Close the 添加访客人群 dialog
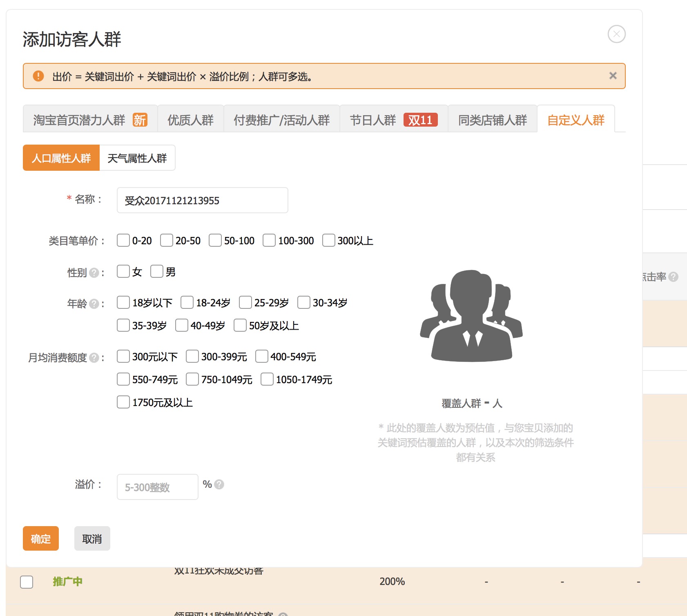 617,34
